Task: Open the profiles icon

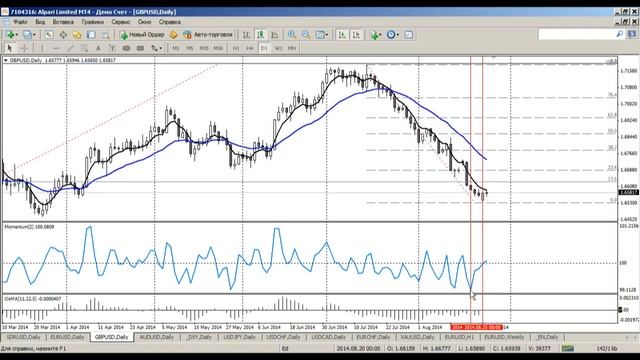Action: (27, 35)
